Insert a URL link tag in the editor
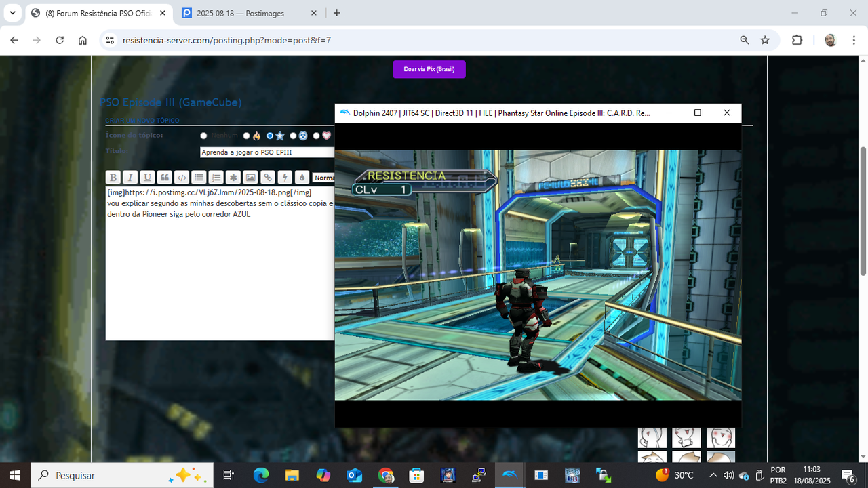 (268, 178)
